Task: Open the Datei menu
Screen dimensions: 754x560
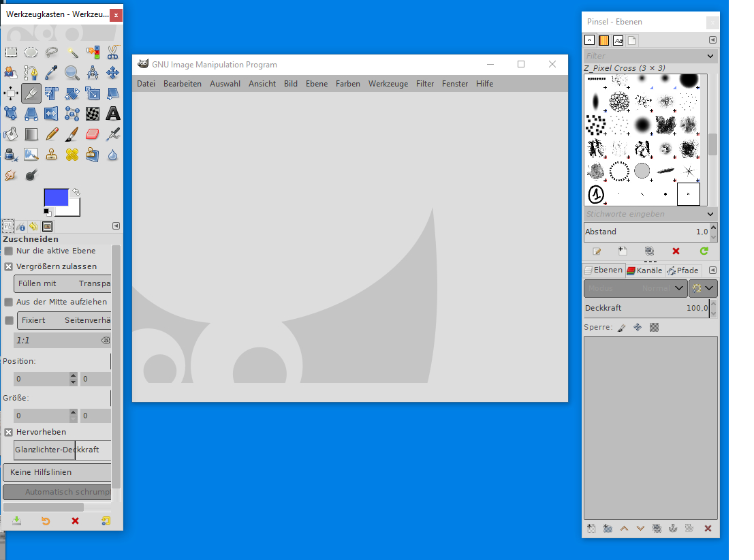Action: [x=146, y=84]
